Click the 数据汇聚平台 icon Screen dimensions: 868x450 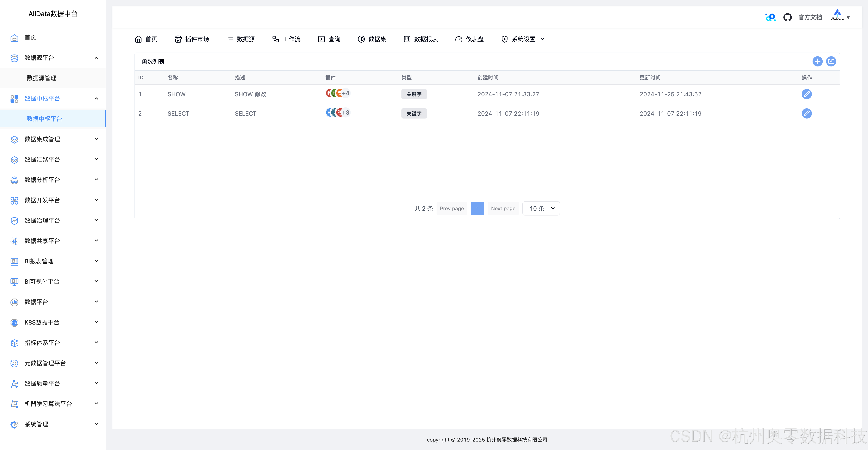coord(14,160)
